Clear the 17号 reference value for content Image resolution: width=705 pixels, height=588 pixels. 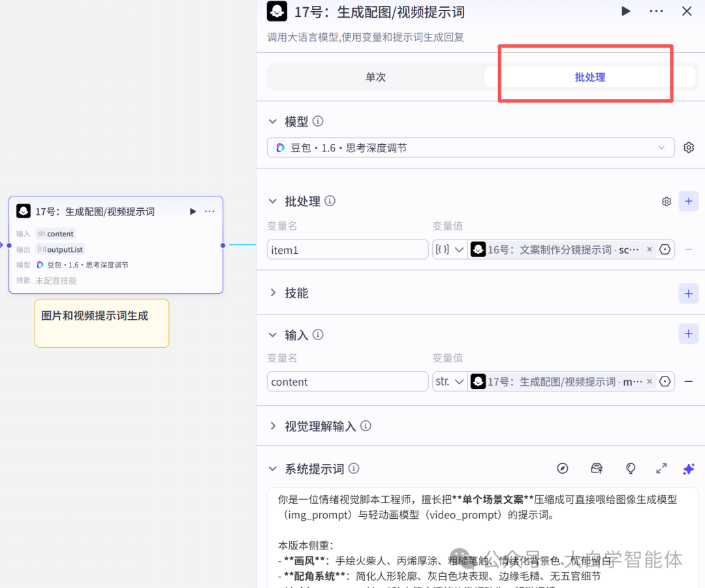650,382
